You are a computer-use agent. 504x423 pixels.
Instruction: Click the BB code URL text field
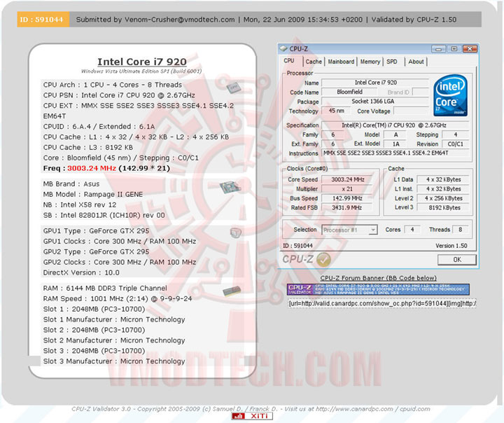(382, 303)
